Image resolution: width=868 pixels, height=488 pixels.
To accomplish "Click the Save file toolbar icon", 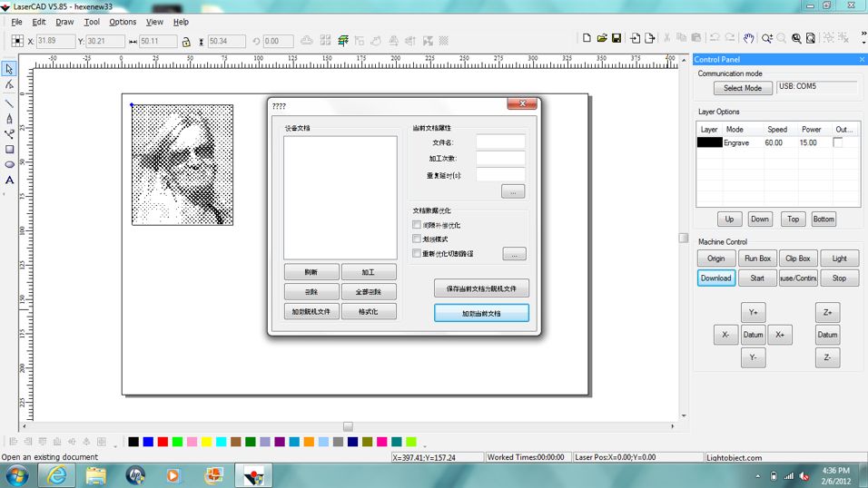I will pyautogui.click(x=616, y=38).
